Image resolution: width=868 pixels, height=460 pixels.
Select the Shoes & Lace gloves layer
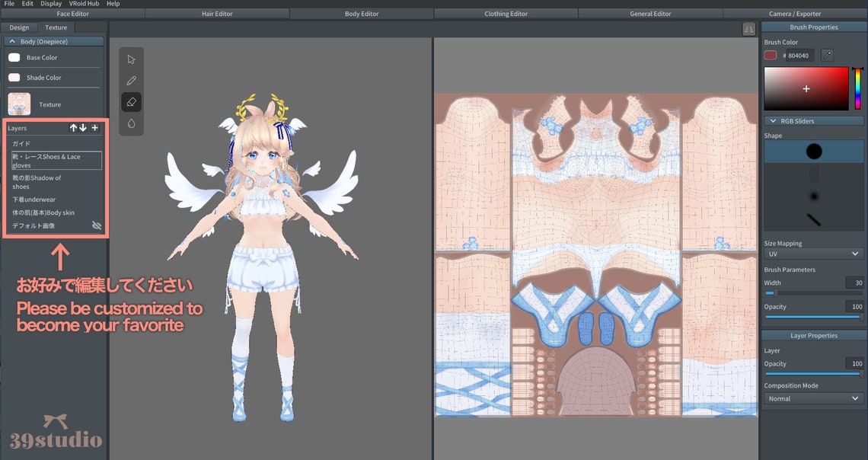(57, 161)
